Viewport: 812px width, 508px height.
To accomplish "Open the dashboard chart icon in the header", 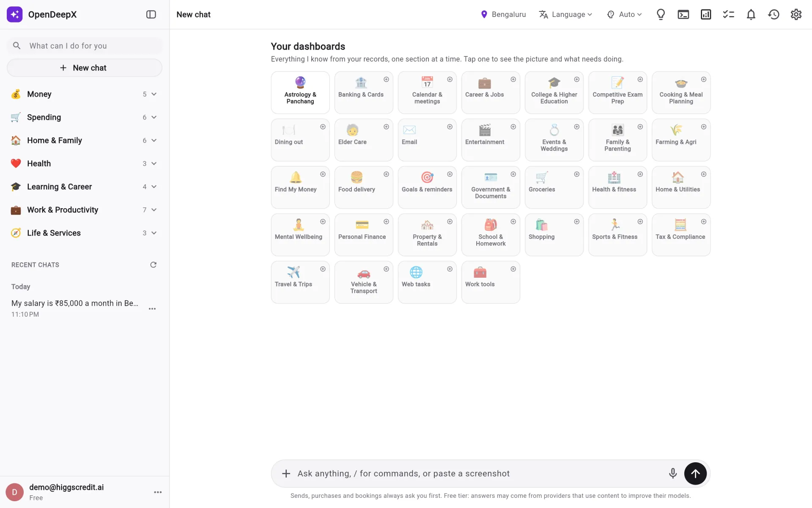I will (706, 14).
